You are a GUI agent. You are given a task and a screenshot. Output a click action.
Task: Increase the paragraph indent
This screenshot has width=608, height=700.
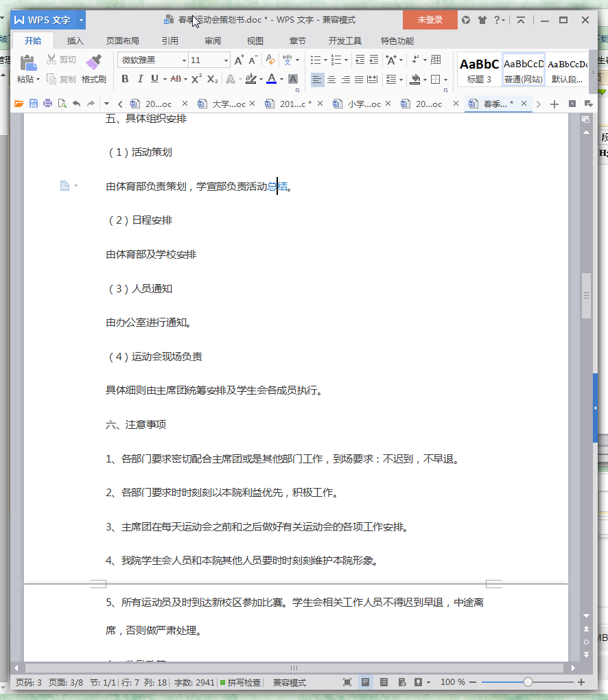tap(373, 60)
